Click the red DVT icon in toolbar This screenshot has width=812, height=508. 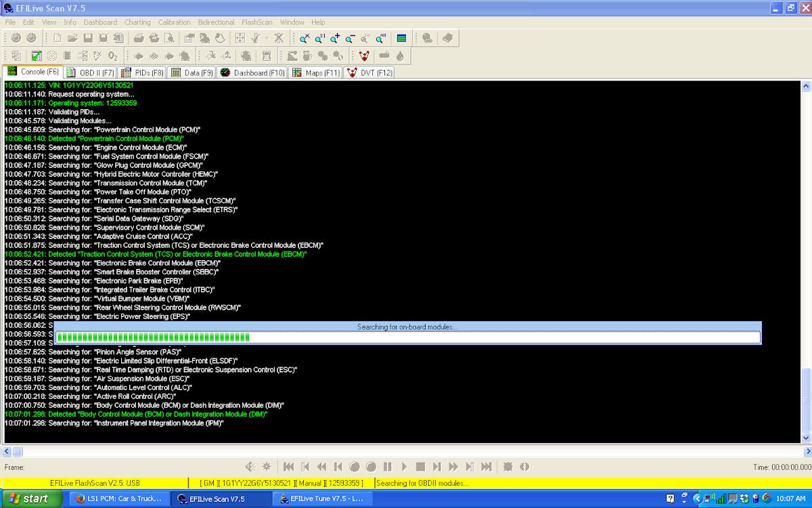click(365, 56)
